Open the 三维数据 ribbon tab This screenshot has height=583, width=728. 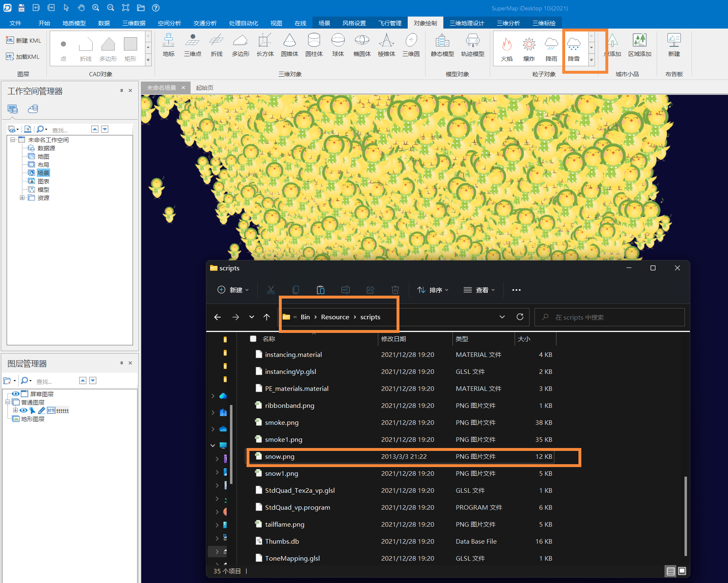(x=134, y=23)
